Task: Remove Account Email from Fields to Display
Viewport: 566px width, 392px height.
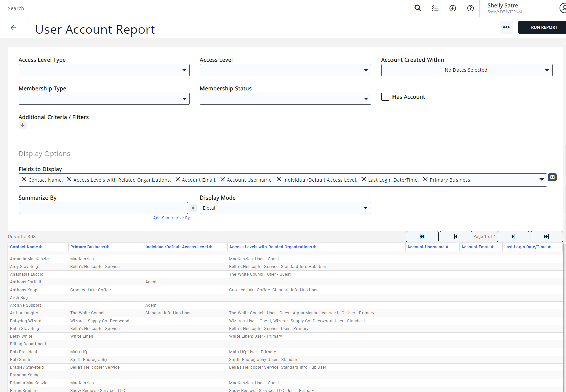Action: tap(178, 179)
